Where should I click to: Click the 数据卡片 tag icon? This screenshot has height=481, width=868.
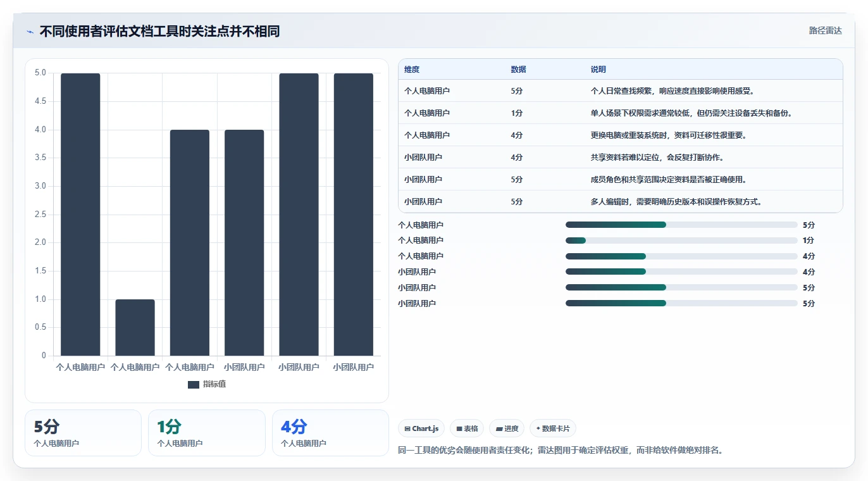click(x=538, y=429)
